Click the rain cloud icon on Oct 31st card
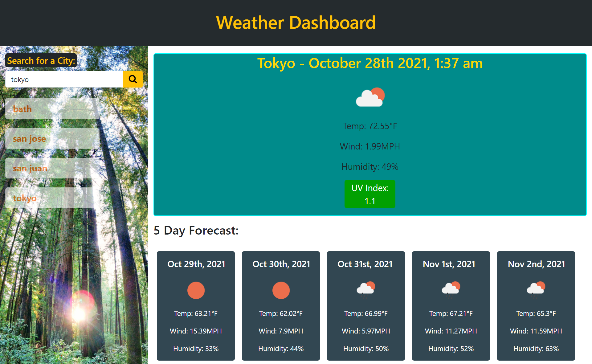The width and height of the screenshot is (592, 364). 366,289
